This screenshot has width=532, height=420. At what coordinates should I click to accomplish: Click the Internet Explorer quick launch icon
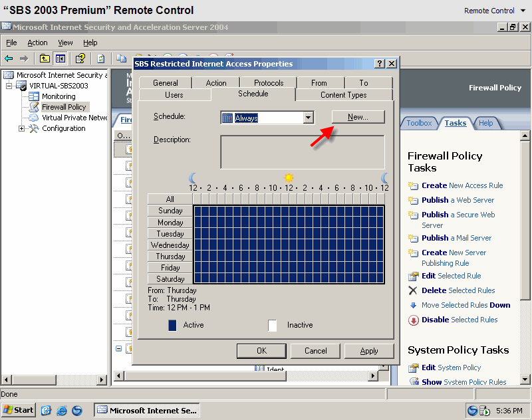61,411
